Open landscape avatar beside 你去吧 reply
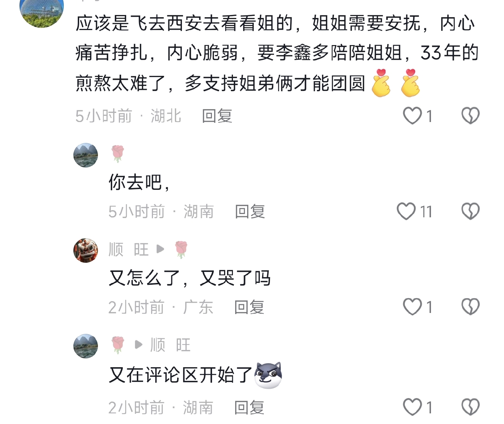The width and height of the screenshot is (504, 424). (86, 155)
